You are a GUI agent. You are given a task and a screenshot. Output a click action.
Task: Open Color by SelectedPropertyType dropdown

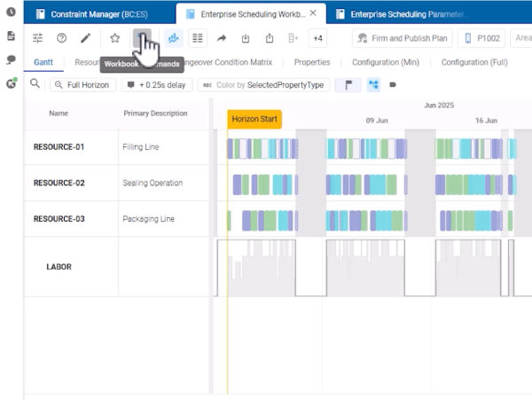pyautogui.click(x=263, y=85)
